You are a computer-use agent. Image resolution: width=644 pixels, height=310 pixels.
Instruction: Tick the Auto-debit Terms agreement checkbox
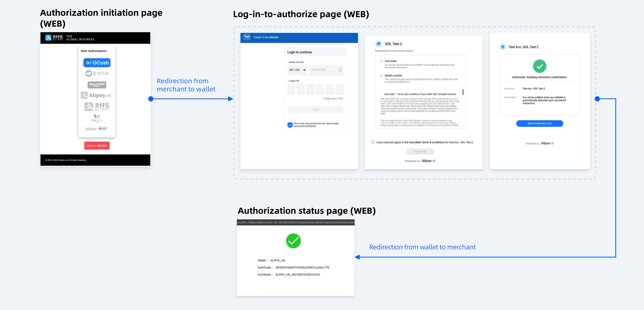coord(373,142)
